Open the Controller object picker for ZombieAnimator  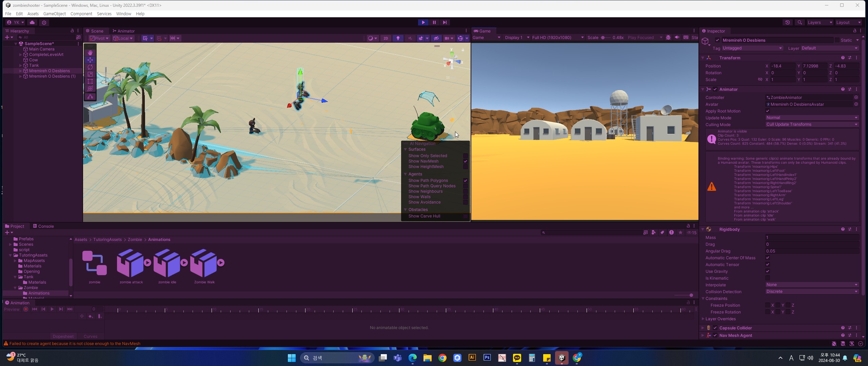tap(856, 98)
